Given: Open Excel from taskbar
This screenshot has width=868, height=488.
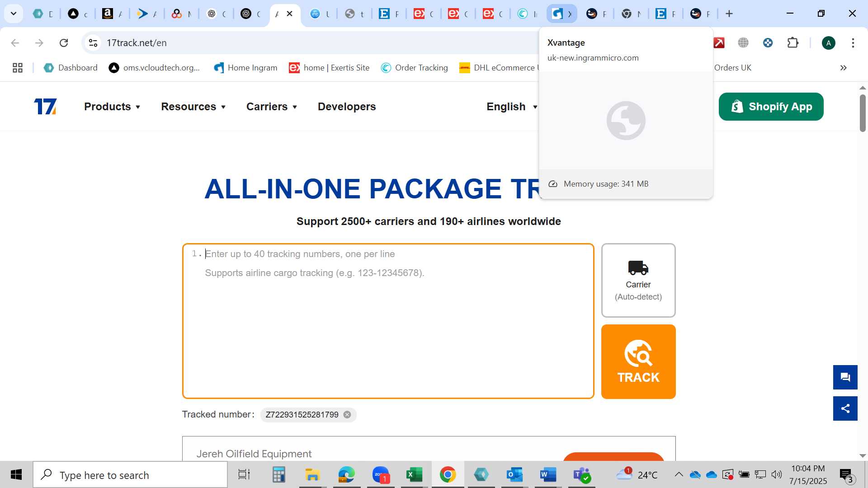Looking at the screenshot, I should click(414, 474).
